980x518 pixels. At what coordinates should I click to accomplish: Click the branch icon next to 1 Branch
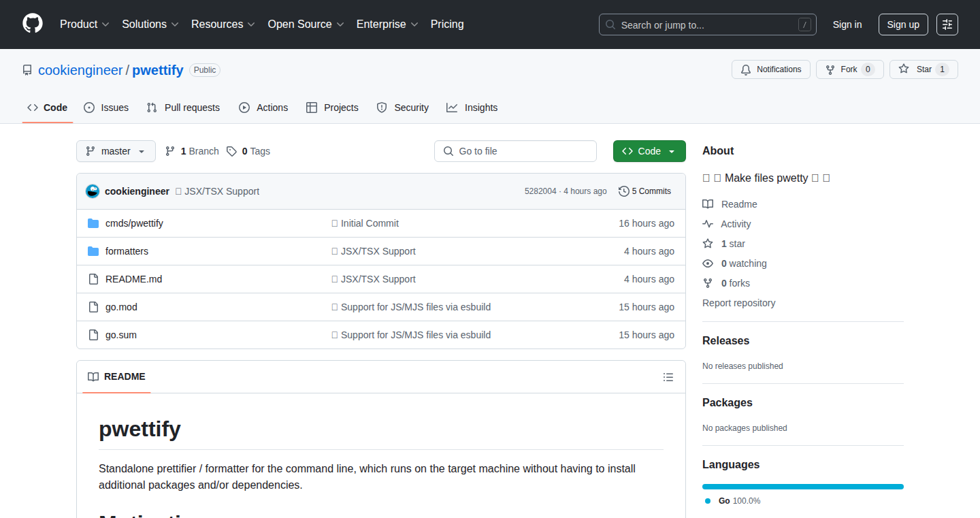tap(170, 151)
